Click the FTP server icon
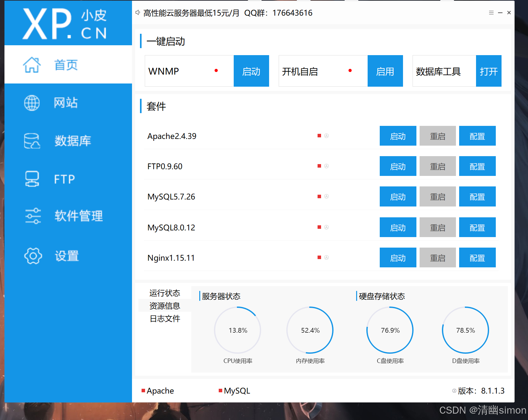 pos(32,179)
